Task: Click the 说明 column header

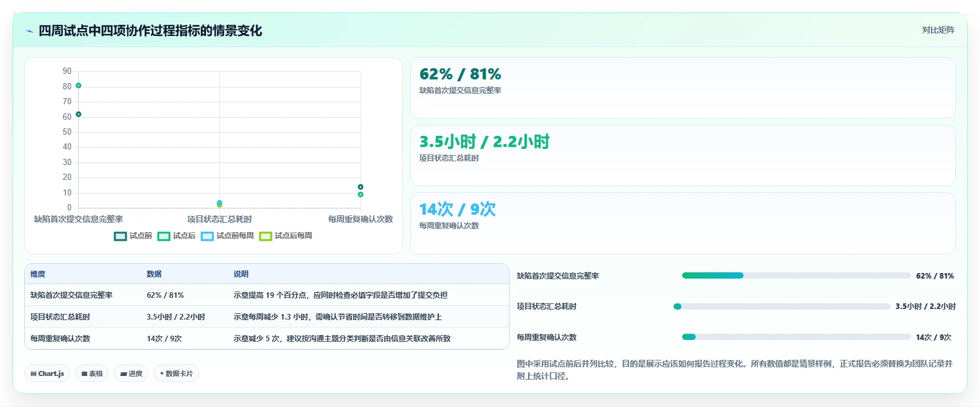Action: point(241,274)
